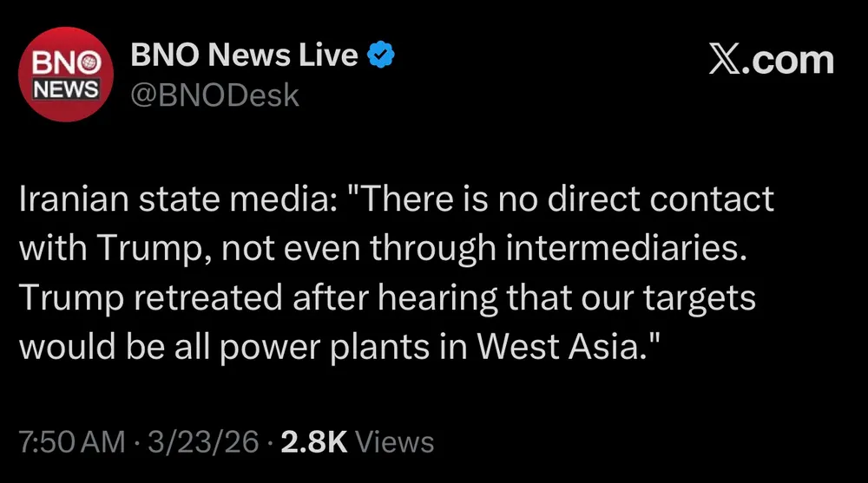Click the NEWS banner inside the red logo
The height and width of the screenshot is (483, 868).
click(x=67, y=88)
